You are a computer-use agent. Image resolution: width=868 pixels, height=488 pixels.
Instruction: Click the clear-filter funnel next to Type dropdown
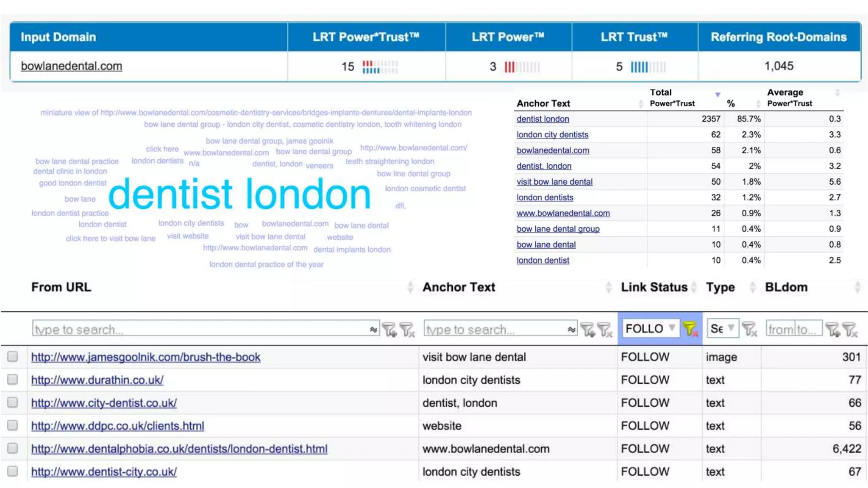[x=749, y=329]
